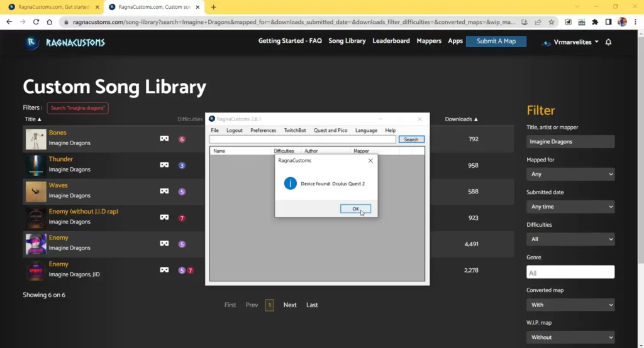Screen dimensions: 644x348
Task: Open the Mapped for dropdown
Action: tap(570, 174)
